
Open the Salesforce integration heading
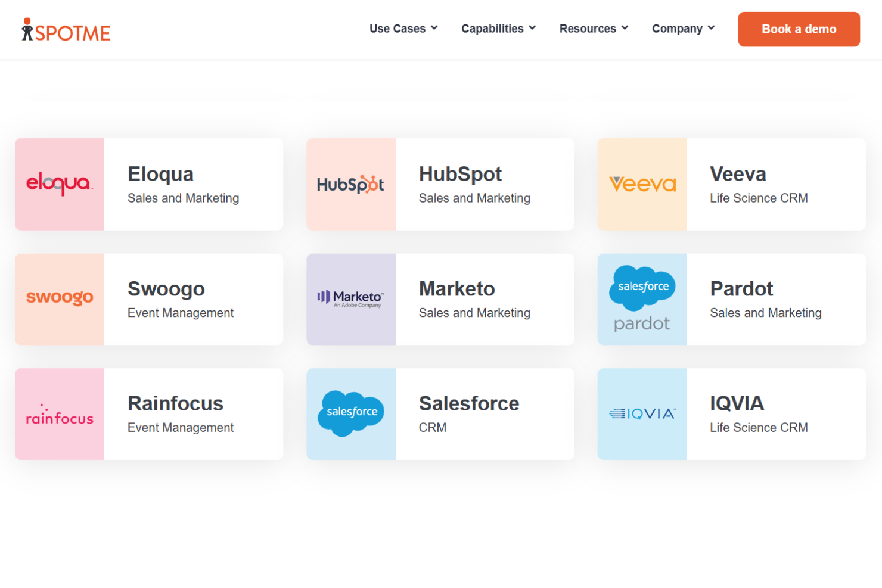469,404
